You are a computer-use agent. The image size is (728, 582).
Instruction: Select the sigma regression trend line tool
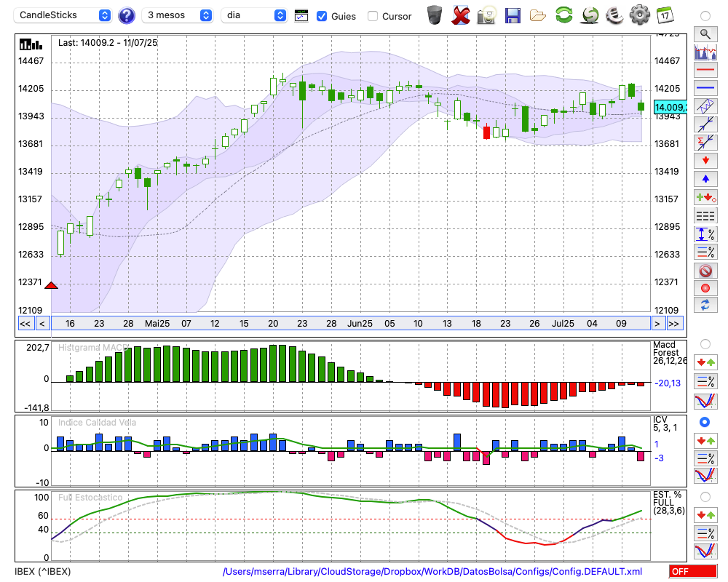(x=705, y=143)
